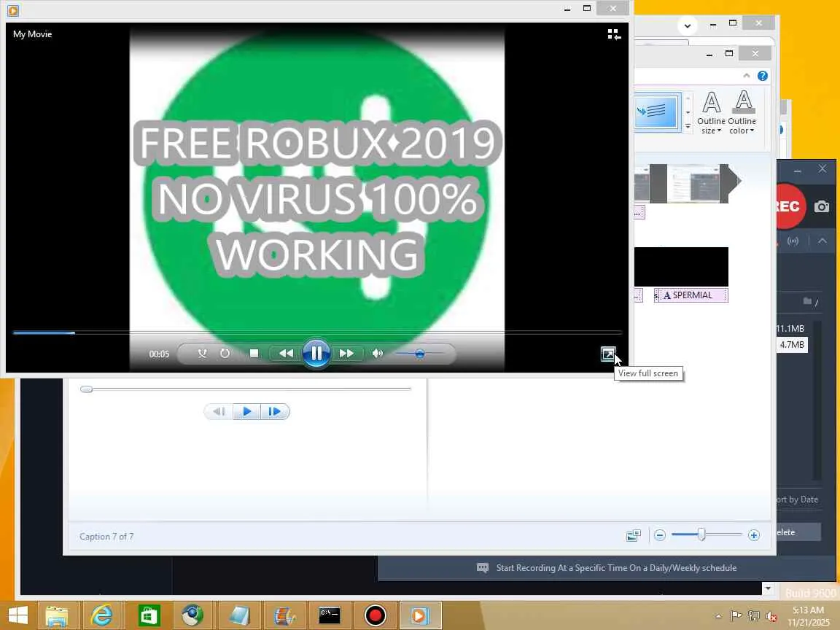
Task: Open the Command Prompt taskbar icon
Action: click(x=330, y=615)
